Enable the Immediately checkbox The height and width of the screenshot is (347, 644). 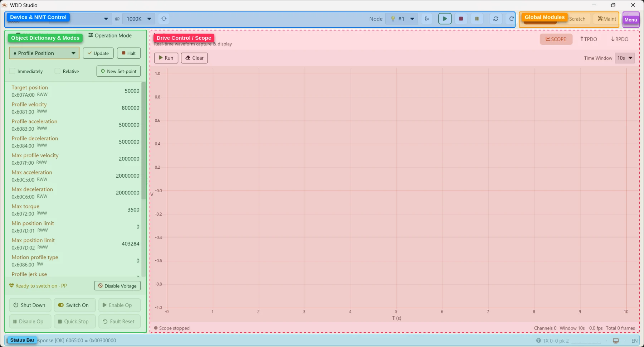[x=12, y=71]
